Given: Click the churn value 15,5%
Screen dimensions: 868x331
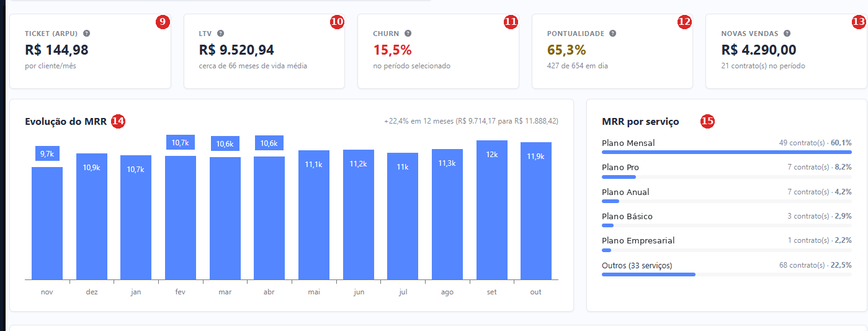Looking at the screenshot, I should [x=392, y=50].
